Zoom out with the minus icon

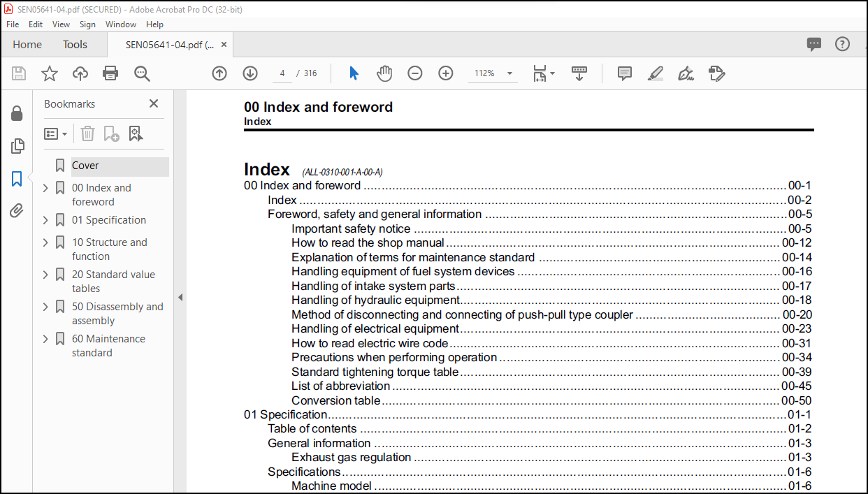pos(415,73)
